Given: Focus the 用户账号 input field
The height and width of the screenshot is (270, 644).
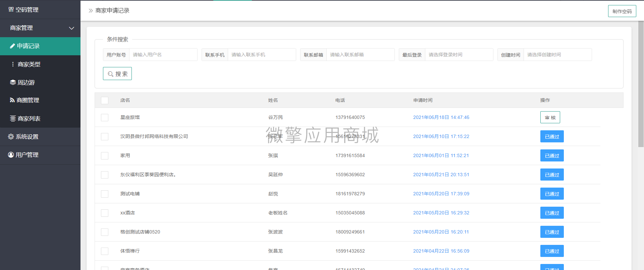Looking at the screenshot, I should pos(163,55).
